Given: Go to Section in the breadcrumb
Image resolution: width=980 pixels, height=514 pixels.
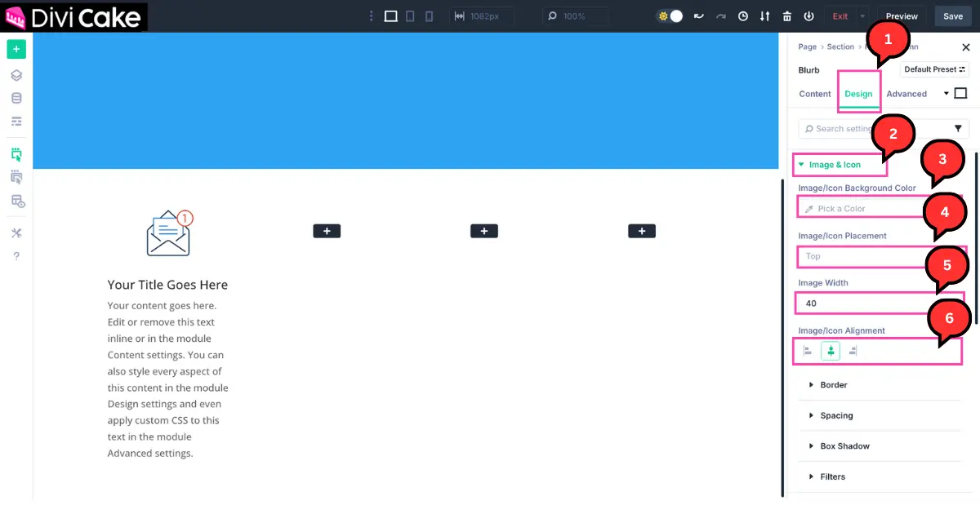Looking at the screenshot, I should tap(840, 47).
